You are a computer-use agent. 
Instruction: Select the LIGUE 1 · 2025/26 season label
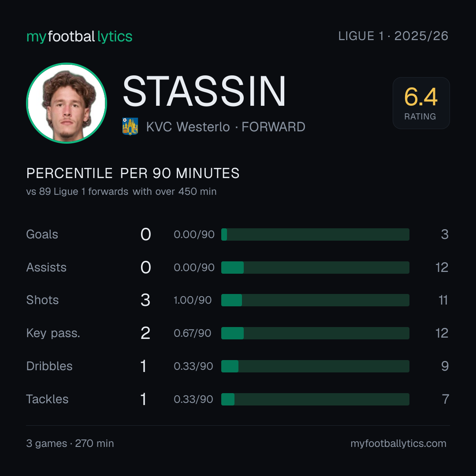(x=393, y=36)
